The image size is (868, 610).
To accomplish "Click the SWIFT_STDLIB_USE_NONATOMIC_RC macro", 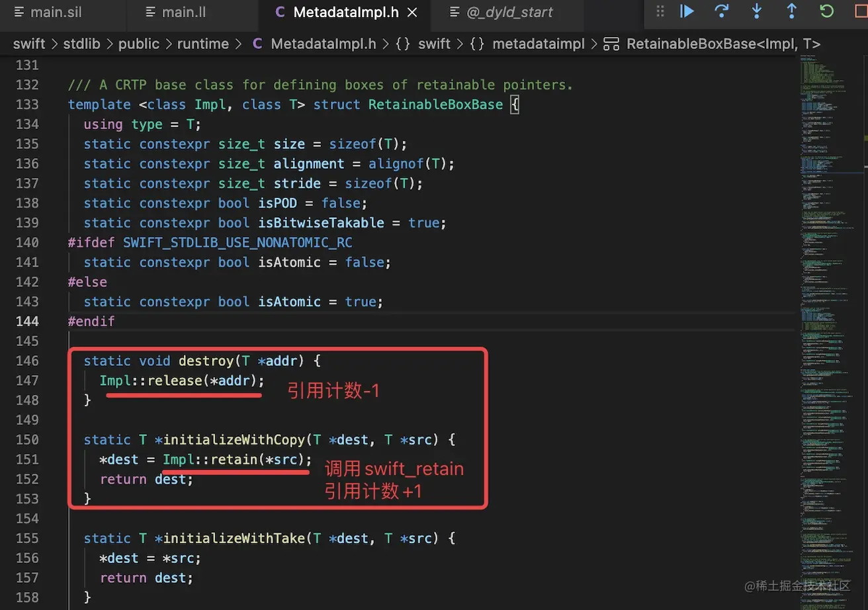I will coord(238,242).
